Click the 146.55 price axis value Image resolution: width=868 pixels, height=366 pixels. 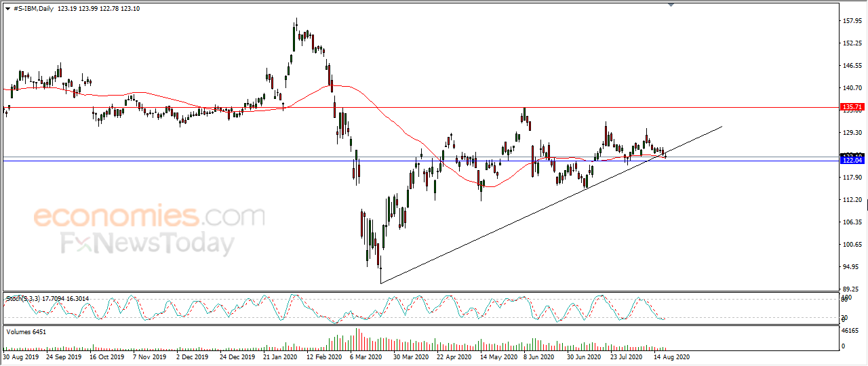click(x=852, y=66)
